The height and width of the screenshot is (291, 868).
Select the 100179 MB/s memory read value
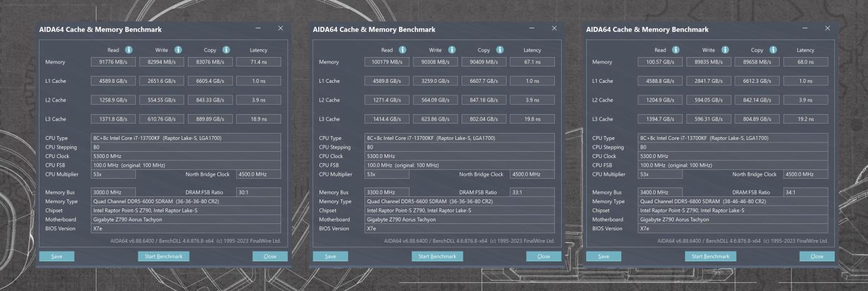click(387, 62)
